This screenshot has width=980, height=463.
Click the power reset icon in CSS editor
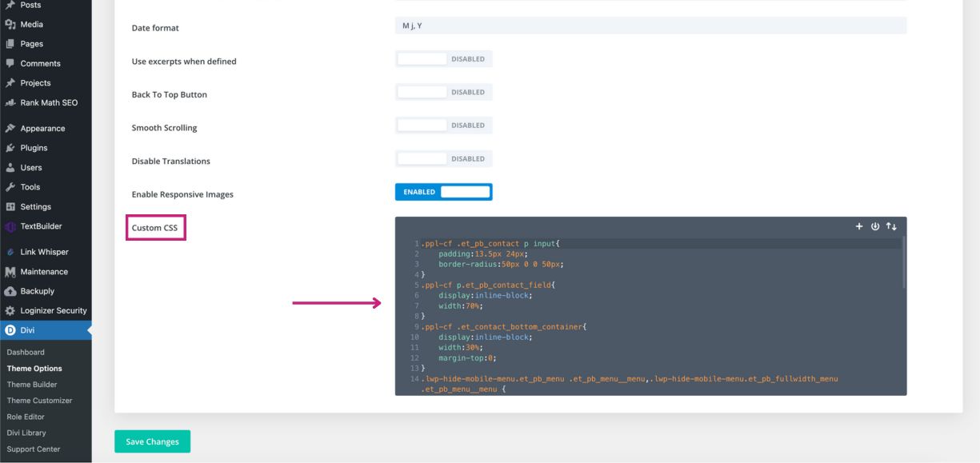[875, 226]
